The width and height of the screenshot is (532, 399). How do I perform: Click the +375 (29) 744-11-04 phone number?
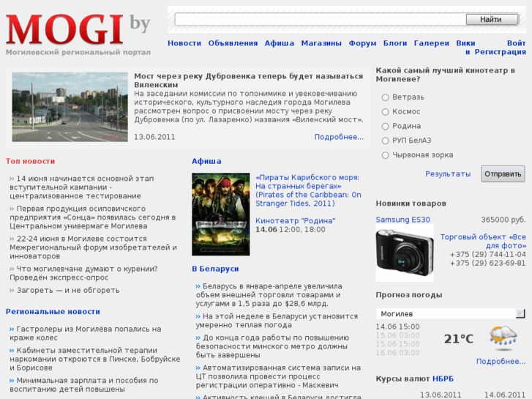point(487,254)
